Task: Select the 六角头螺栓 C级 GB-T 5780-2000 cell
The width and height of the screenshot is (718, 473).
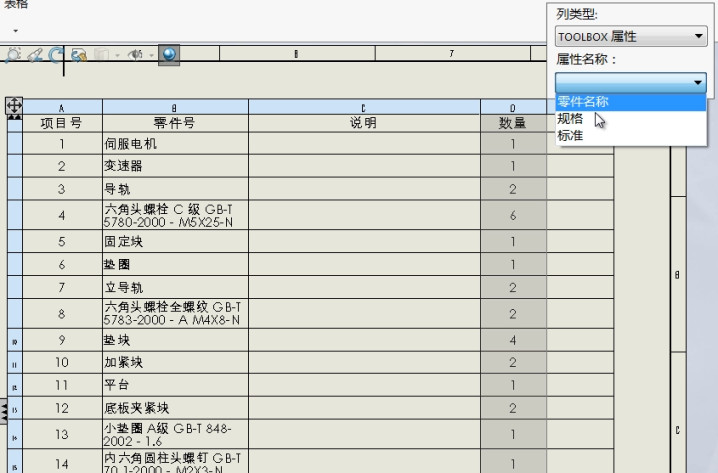Action: 175,215
